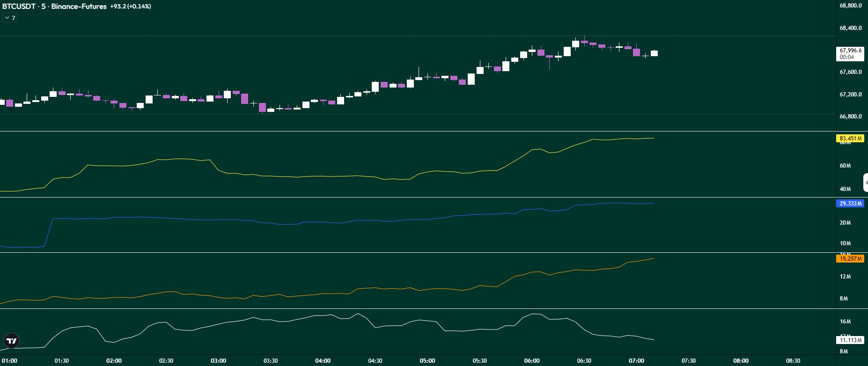Image resolution: width=868 pixels, height=366 pixels.
Task: Click the yellow 83.451M value label
Action: pos(850,139)
